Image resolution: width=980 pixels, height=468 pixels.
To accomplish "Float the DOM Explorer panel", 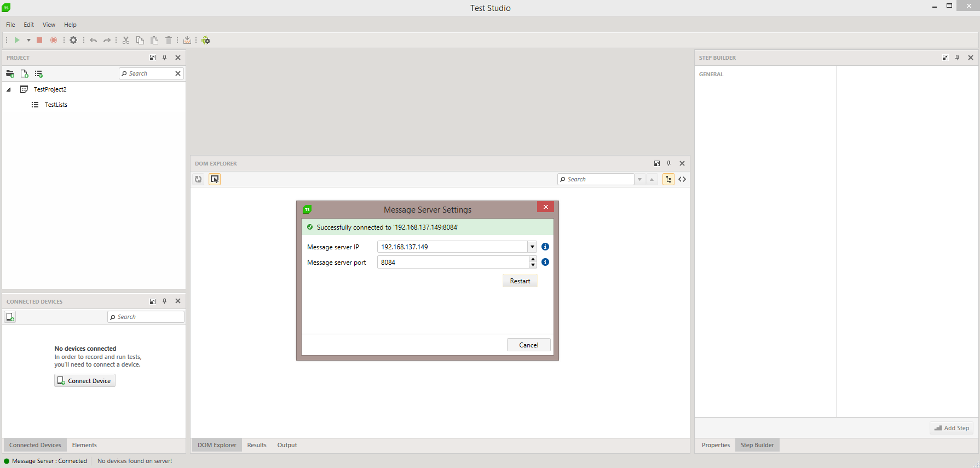I will pyautogui.click(x=657, y=163).
